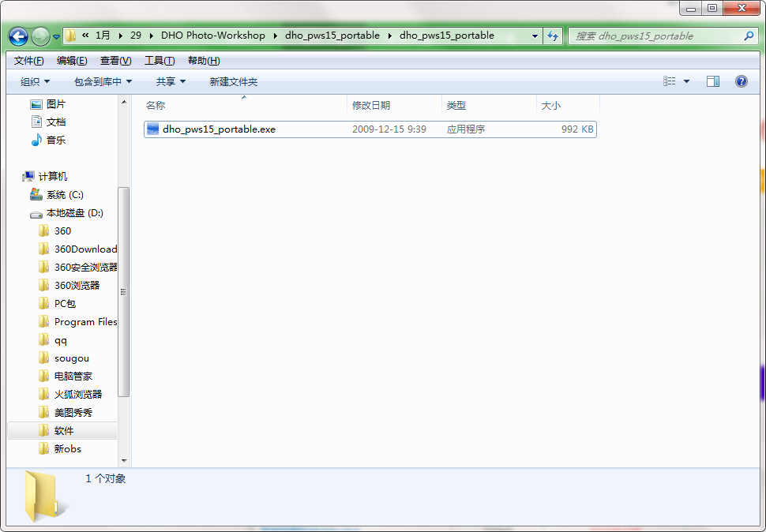Click the search magnifier icon
This screenshot has width=766, height=532.
[749, 36]
